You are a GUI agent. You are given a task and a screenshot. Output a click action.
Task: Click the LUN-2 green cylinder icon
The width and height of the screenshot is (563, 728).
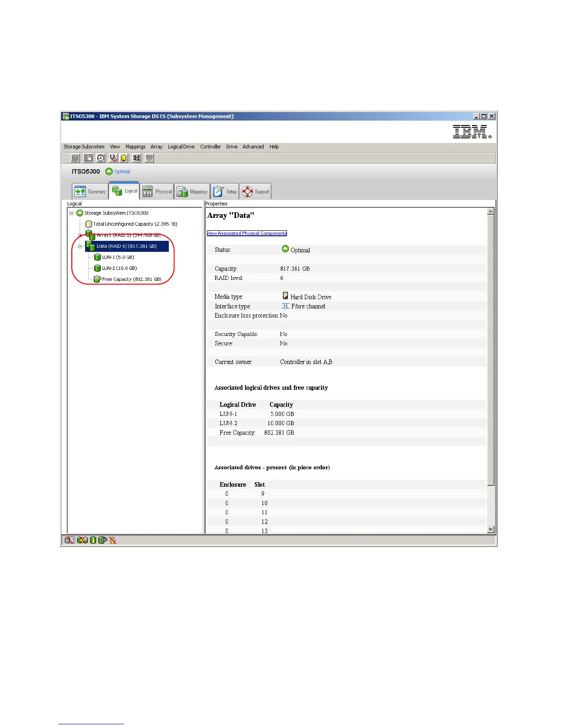pyautogui.click(x=98, y=268)
